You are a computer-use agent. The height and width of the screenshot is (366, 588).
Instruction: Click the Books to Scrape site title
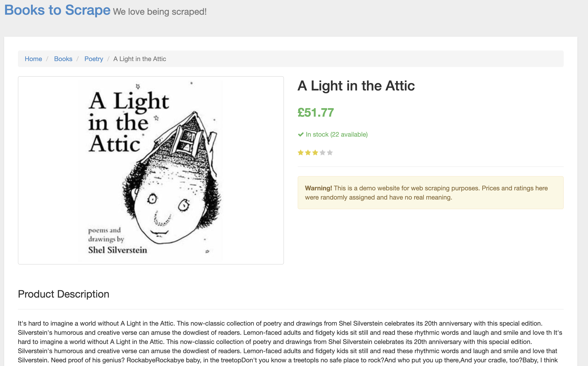[57, 10]
